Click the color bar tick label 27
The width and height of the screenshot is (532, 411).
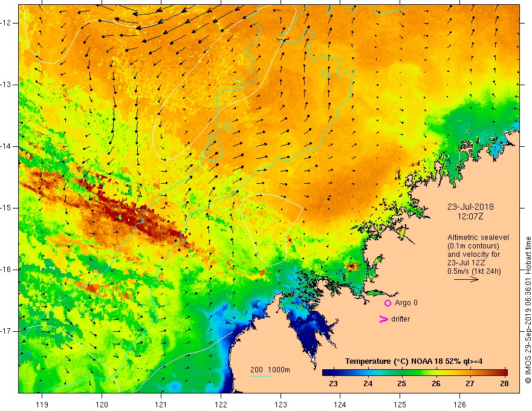[x=470, y=384]
